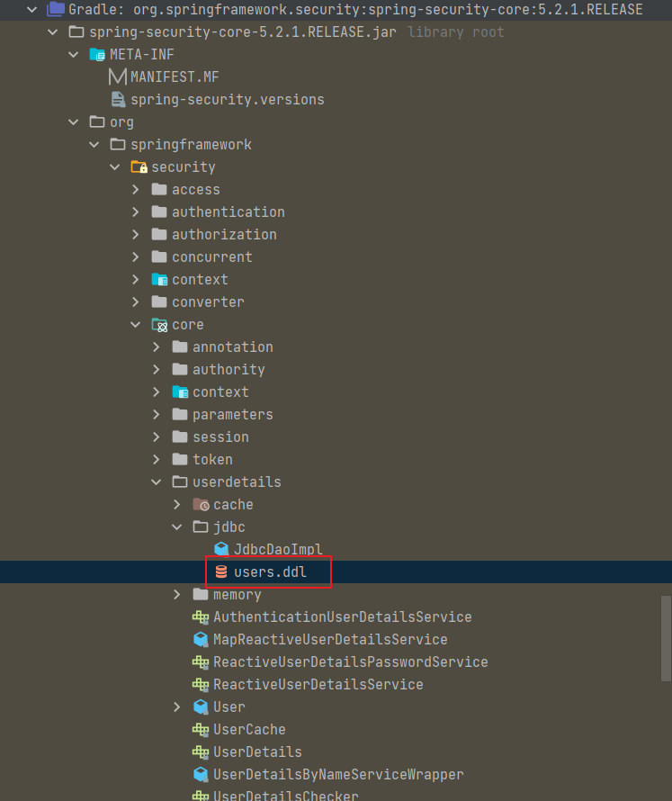Expand the token package
672x801 pixels.
pyautogui.click(x=157, y=459)
